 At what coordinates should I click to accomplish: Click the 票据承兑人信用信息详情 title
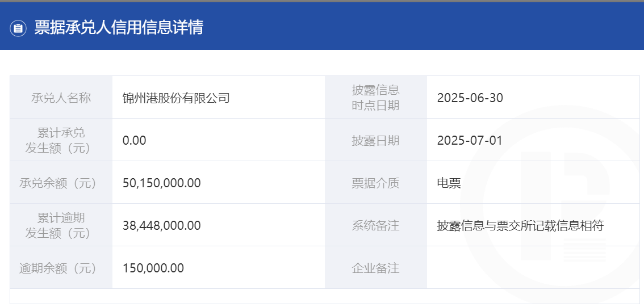click(x=119, y=28)
